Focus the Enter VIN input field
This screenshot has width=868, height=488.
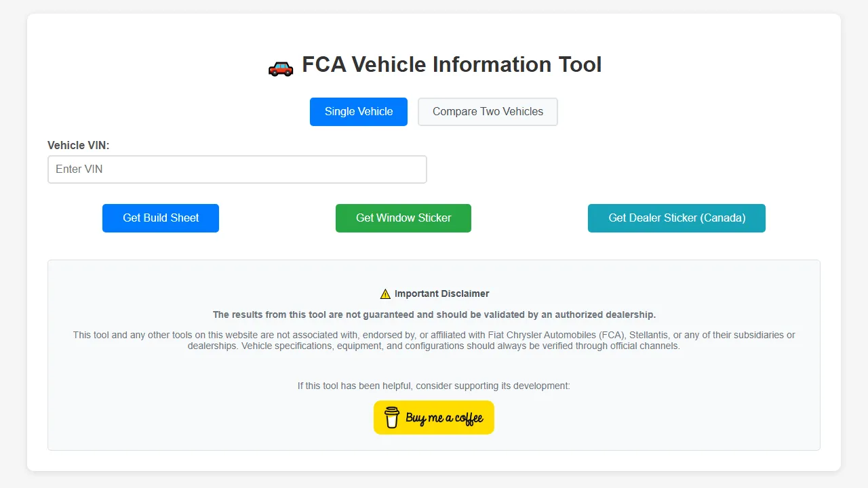pos(237,169)
